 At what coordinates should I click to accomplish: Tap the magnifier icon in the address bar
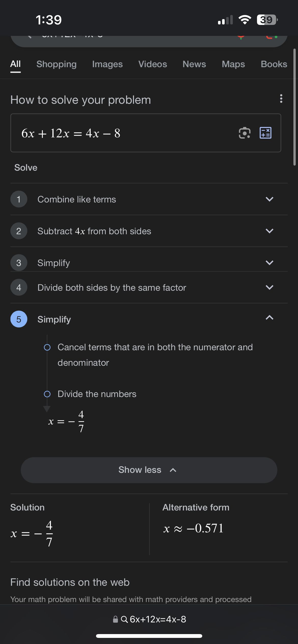124,619
